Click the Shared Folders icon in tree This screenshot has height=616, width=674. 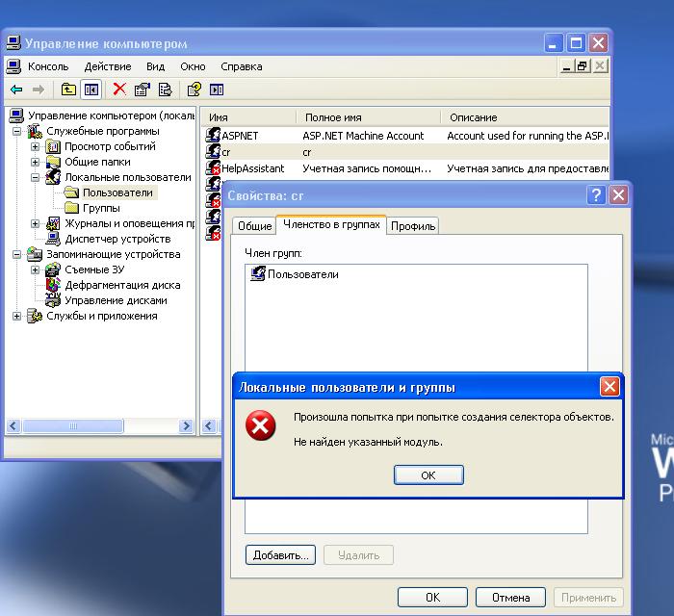(x=53, y=162)
